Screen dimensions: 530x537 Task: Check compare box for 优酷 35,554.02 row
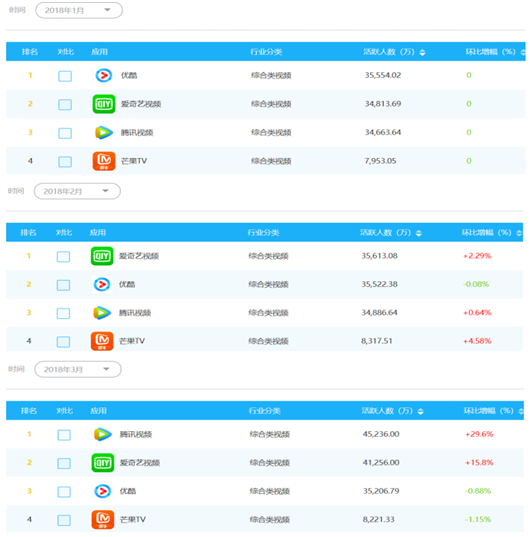[65, 76]
